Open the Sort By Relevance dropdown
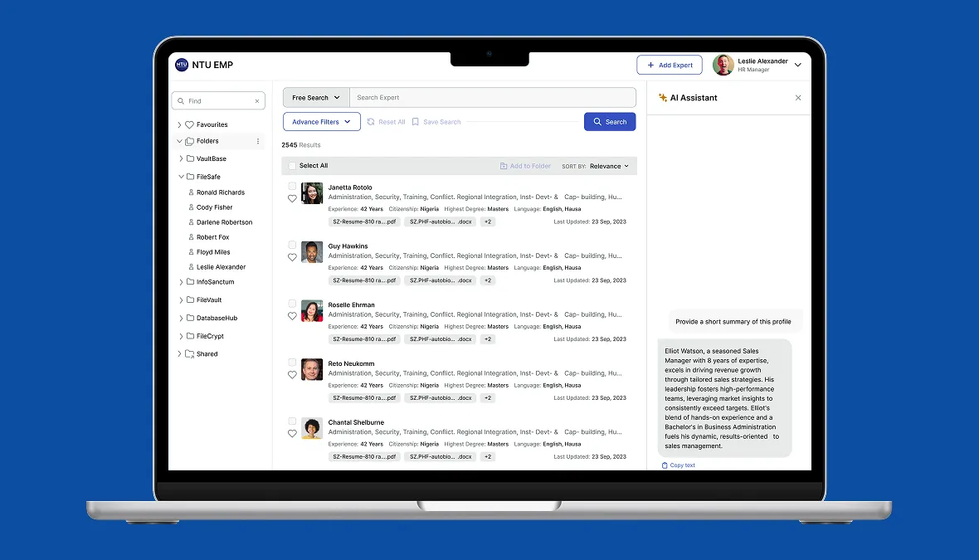 (609, 166)
